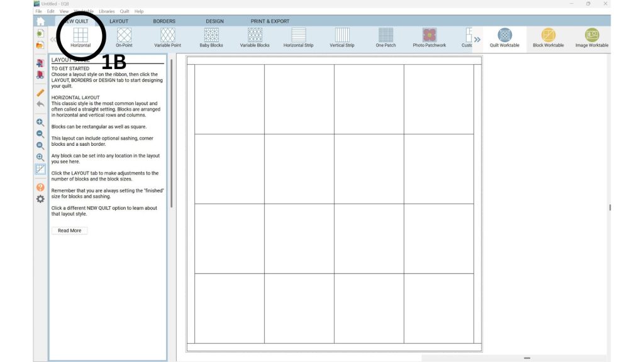Open the PRINT & EXPORT tab
Screen dimensions: 644x362
(x=270, y=21)
